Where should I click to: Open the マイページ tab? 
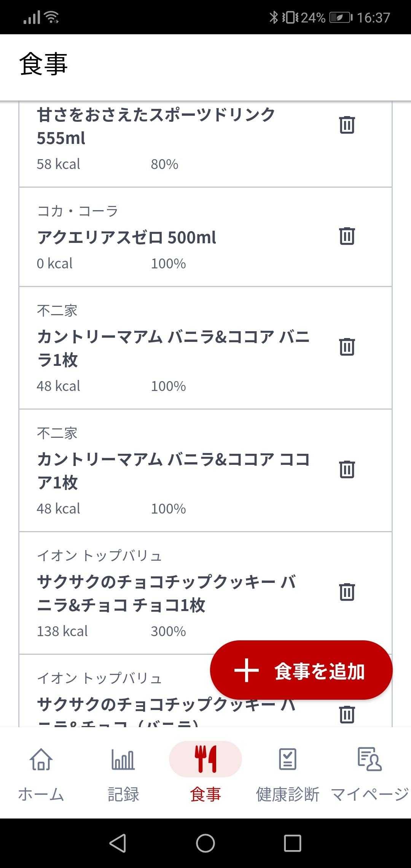click(370, 773)
